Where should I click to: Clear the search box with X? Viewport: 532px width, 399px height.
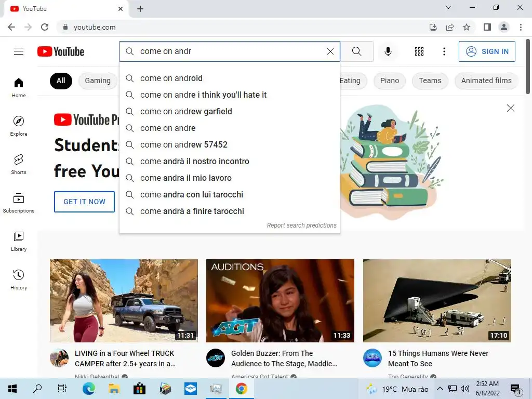[330, 51]
